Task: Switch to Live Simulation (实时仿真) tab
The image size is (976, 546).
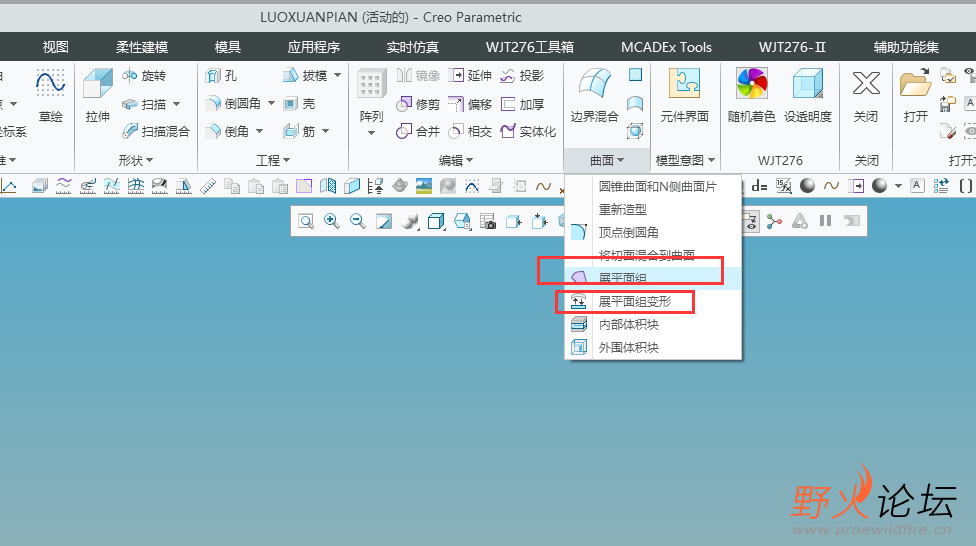Action: tap(413, 47)
